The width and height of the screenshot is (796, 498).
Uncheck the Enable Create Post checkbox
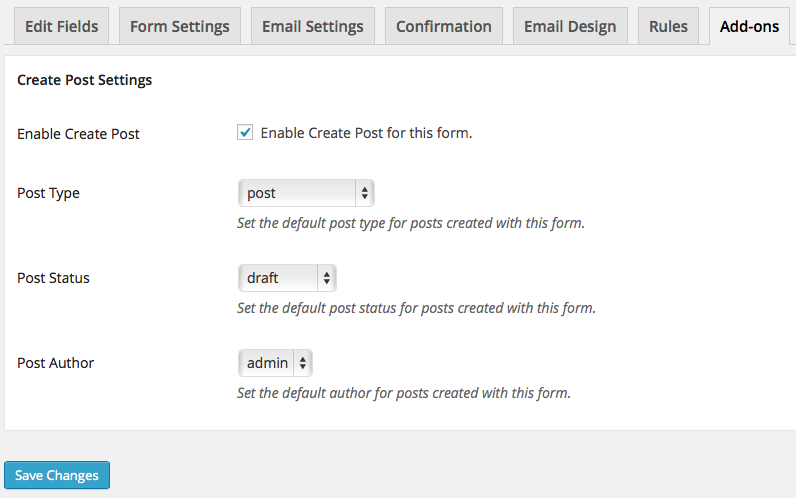245,132
